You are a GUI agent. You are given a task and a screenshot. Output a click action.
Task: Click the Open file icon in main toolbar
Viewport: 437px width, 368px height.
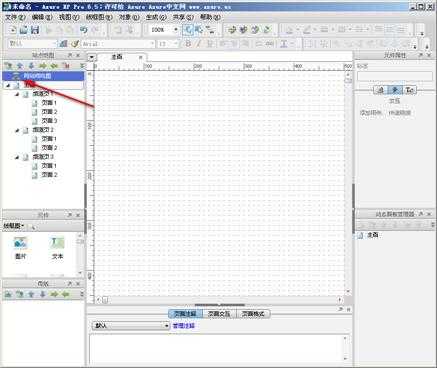23,30
